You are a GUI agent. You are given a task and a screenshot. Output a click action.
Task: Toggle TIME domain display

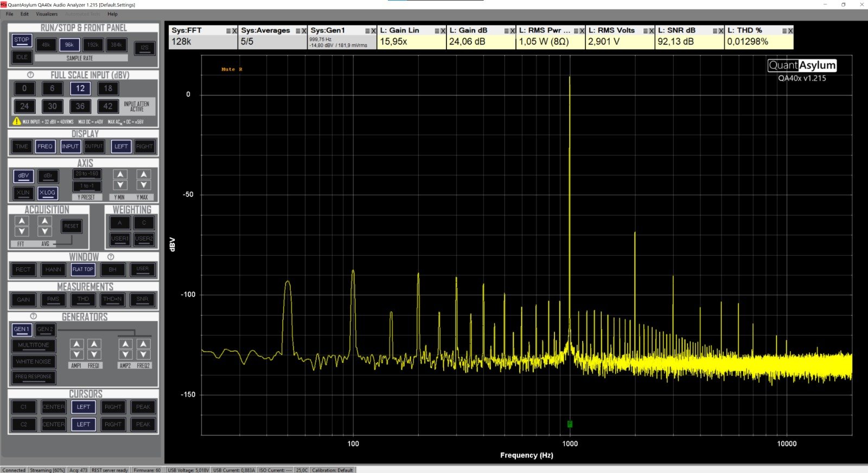point(22,147)
